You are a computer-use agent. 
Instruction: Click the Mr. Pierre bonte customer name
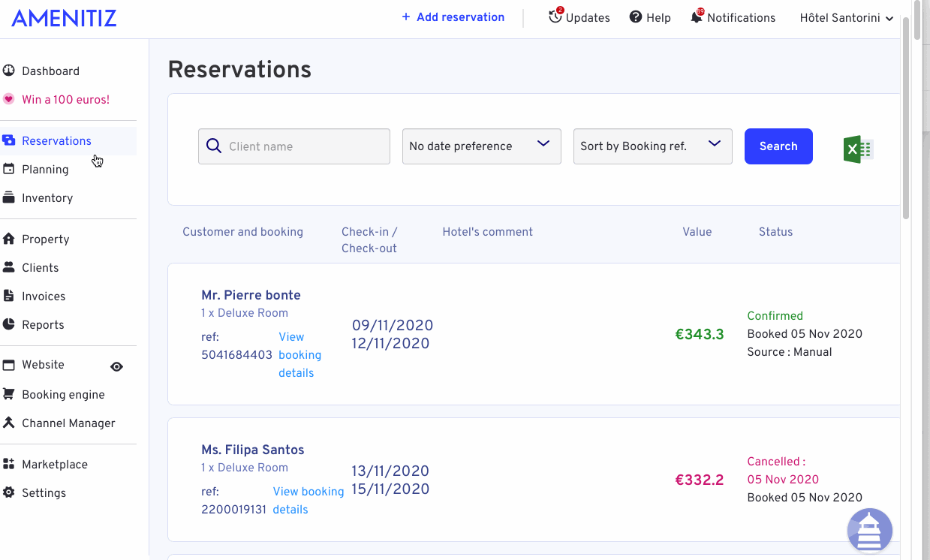click(251, 295)
